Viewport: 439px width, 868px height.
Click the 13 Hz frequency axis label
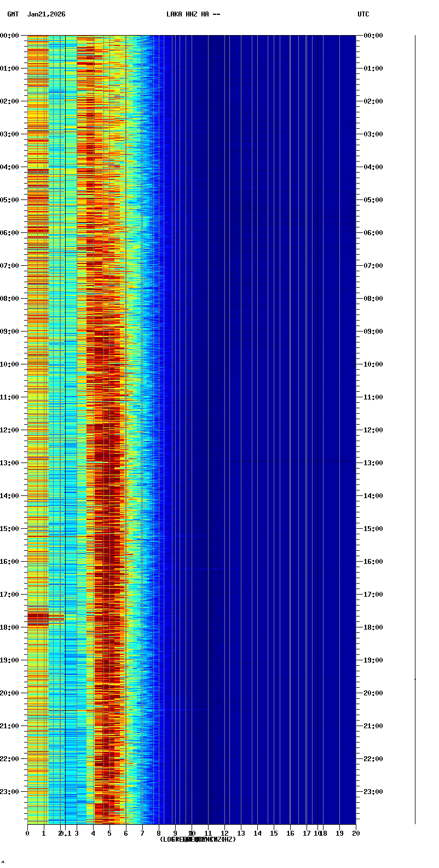241,833
